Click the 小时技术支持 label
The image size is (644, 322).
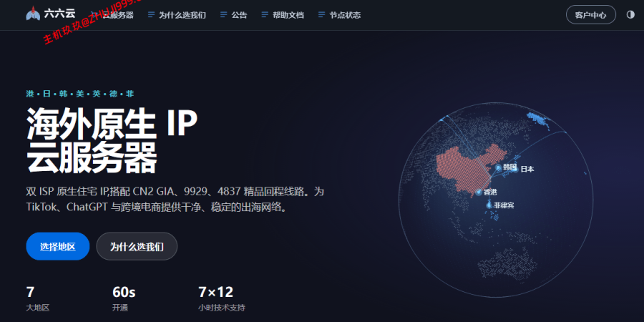222,308
